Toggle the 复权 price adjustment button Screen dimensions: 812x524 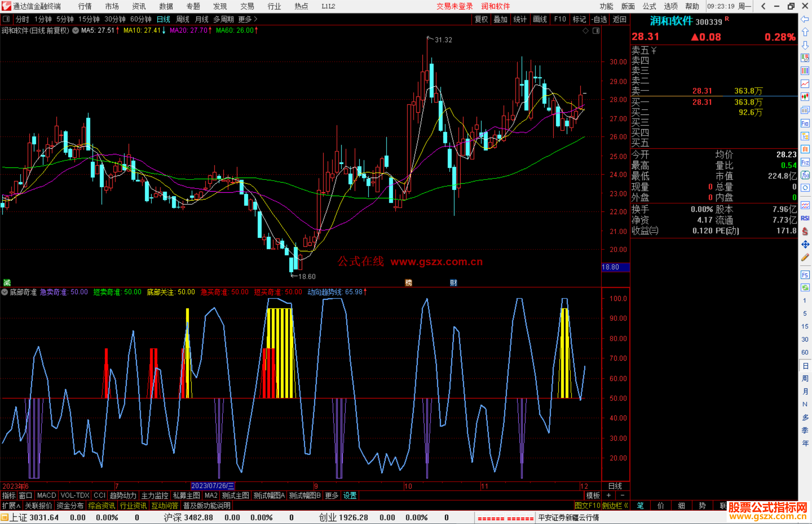(x=481, y=19)
